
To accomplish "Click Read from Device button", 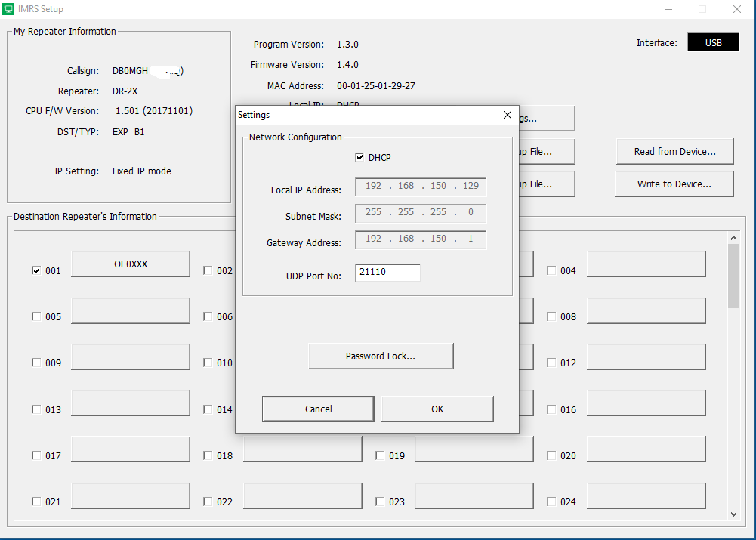I will click(674, 151).
